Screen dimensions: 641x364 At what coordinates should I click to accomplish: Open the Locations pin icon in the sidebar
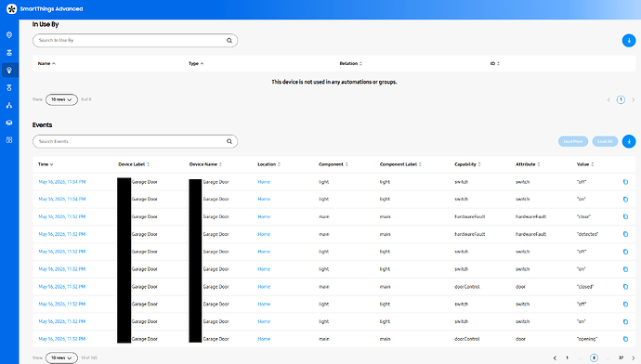[x=9, y=35]
